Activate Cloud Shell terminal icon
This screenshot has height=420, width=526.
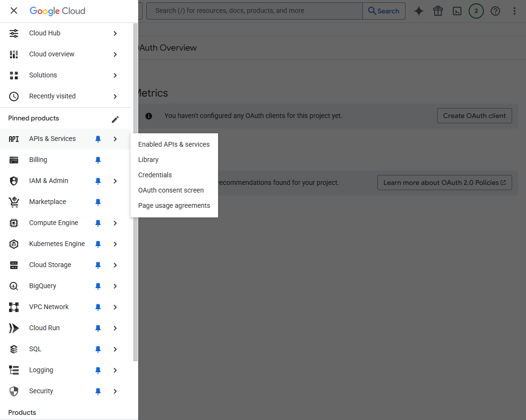[x=457, y=11]
